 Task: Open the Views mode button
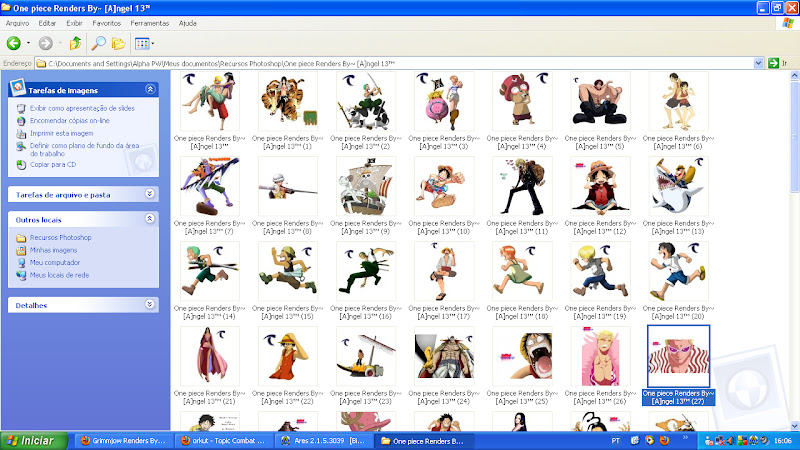[x=144, y=43]
